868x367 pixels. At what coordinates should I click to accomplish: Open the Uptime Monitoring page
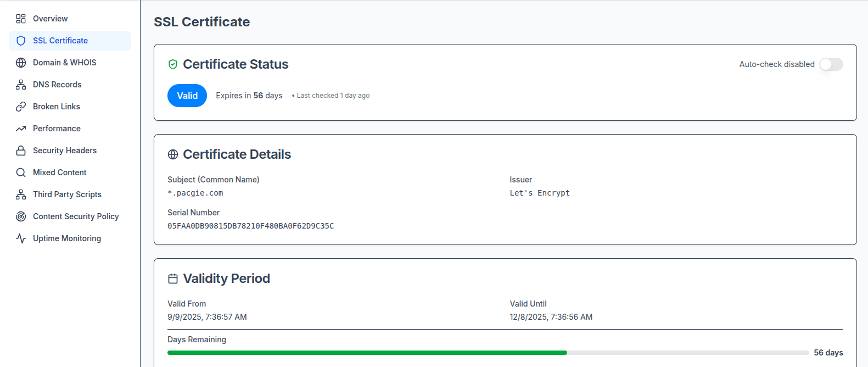click(67, 238)
